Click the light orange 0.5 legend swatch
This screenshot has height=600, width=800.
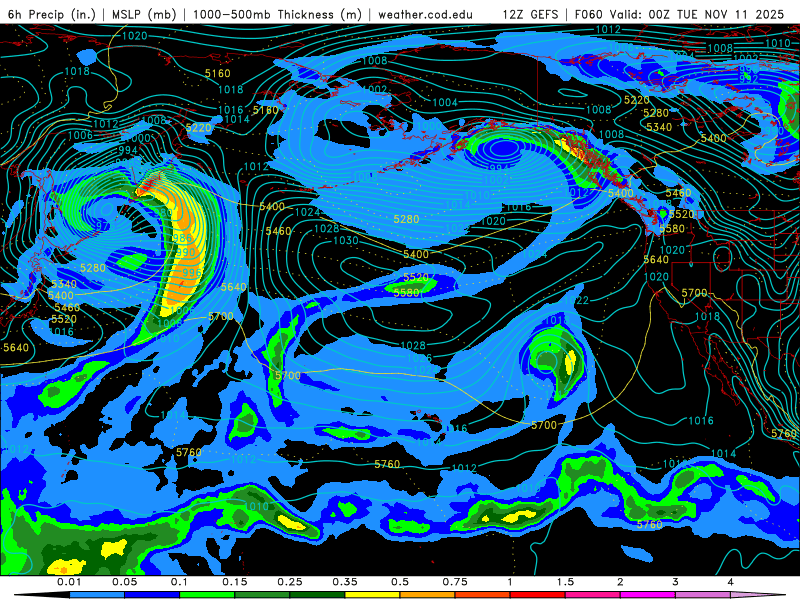[x=428, y=595]
